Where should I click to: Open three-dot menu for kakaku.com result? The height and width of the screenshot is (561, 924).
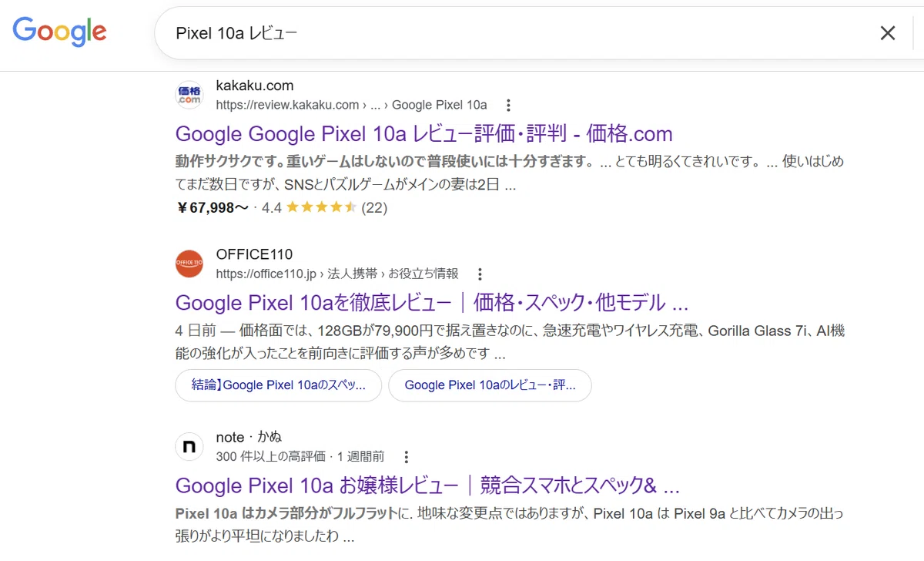pyautogui.click(x=507, y=106)
